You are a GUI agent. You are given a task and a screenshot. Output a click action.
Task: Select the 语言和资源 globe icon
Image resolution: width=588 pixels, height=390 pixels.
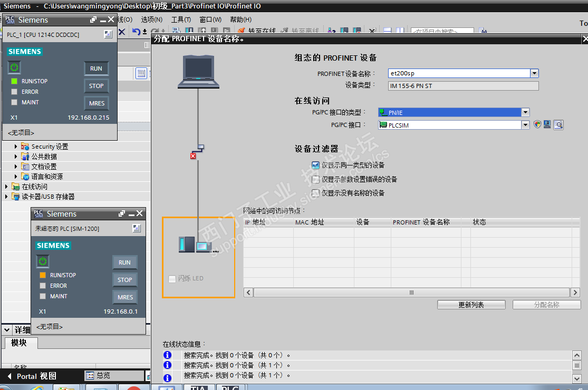(x=25, y=177)
